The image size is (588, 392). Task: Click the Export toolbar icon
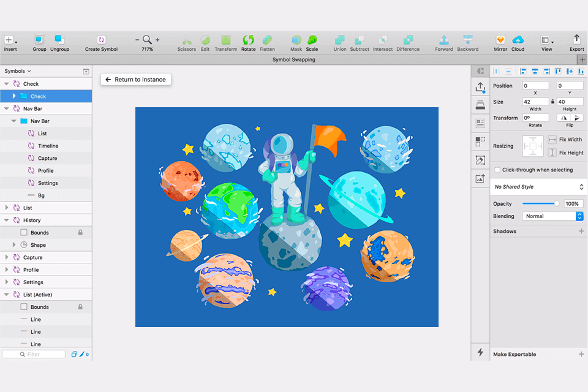pyautogui.click(x=576, y=39)
